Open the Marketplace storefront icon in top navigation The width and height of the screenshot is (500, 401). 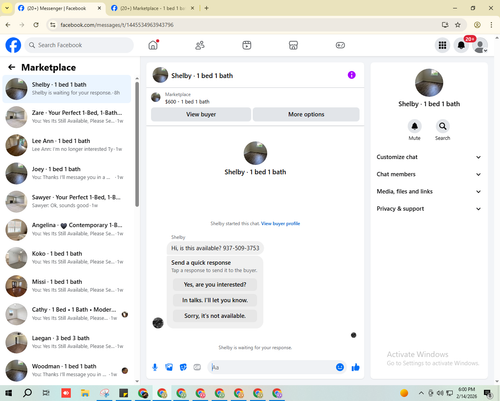tap(293, 45)
